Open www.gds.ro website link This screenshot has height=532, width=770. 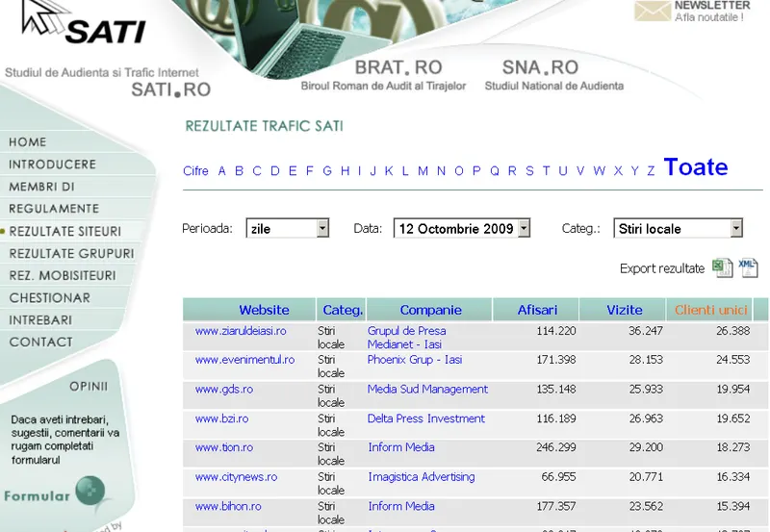tap(224, 390)
